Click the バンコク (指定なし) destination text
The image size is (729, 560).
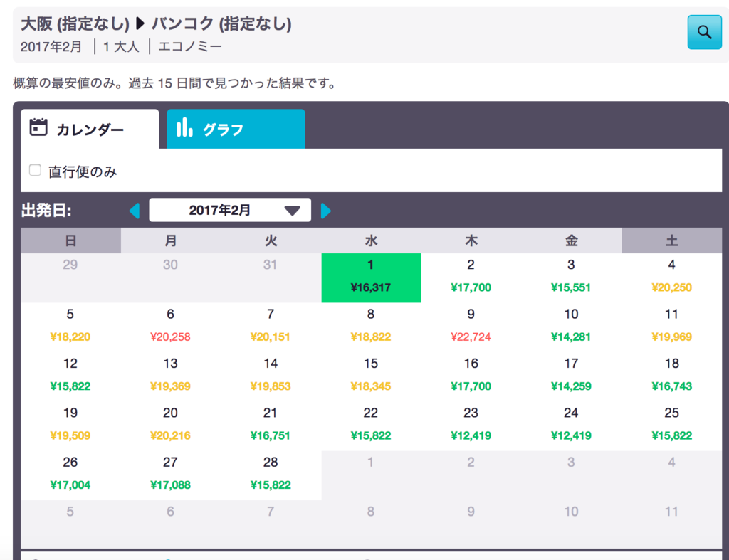(x=221, y=23)
